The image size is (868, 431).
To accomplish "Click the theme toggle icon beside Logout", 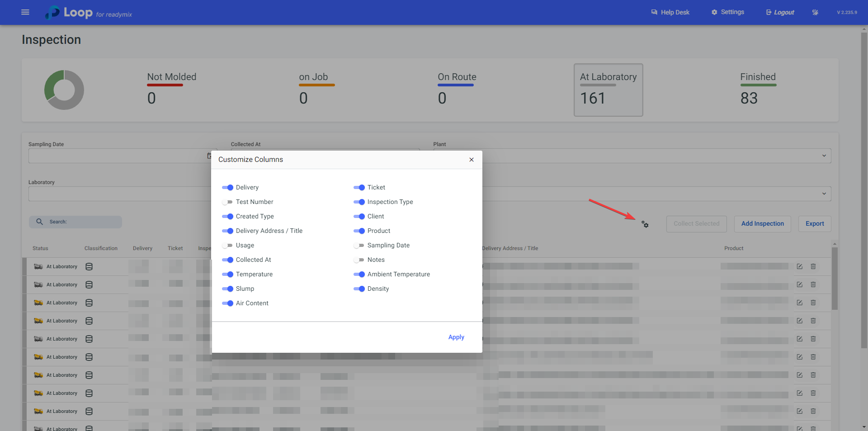I will [x=815, y=12].
